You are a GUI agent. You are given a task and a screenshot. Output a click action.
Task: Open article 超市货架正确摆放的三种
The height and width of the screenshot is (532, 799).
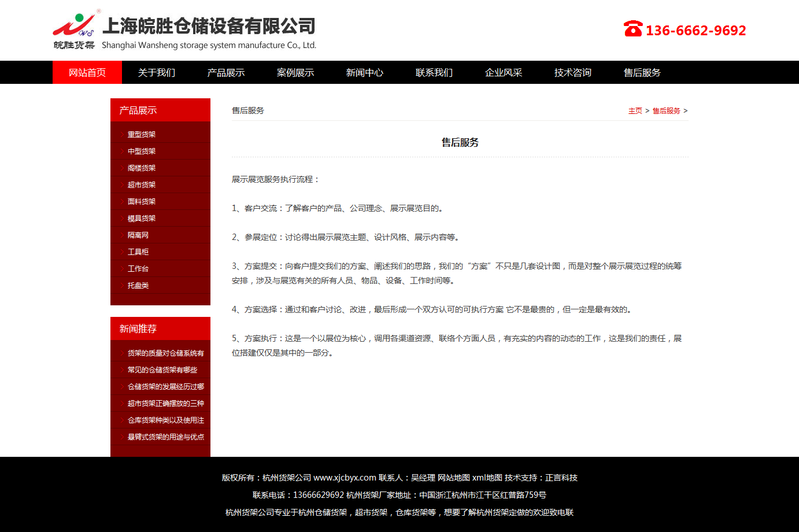[166, 403]
